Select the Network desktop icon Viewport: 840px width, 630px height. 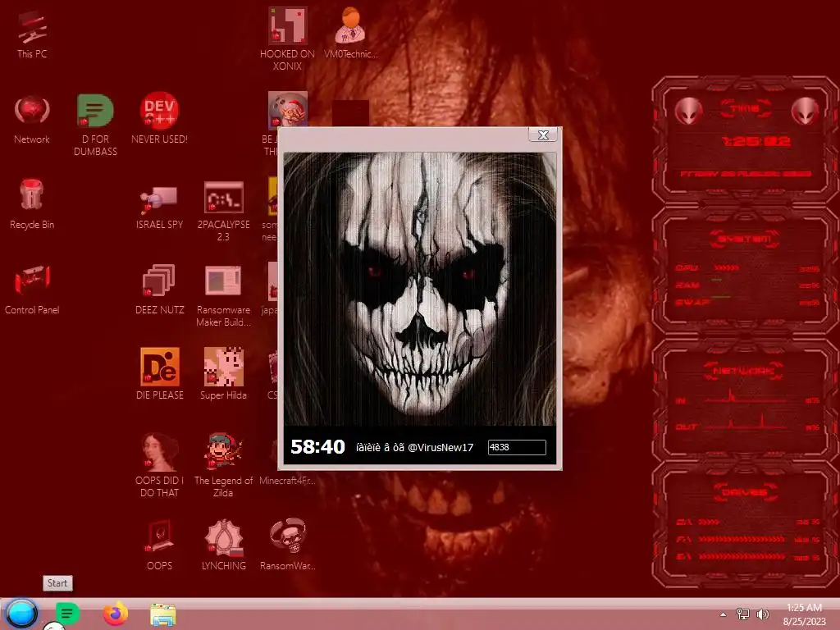[32, 119]
